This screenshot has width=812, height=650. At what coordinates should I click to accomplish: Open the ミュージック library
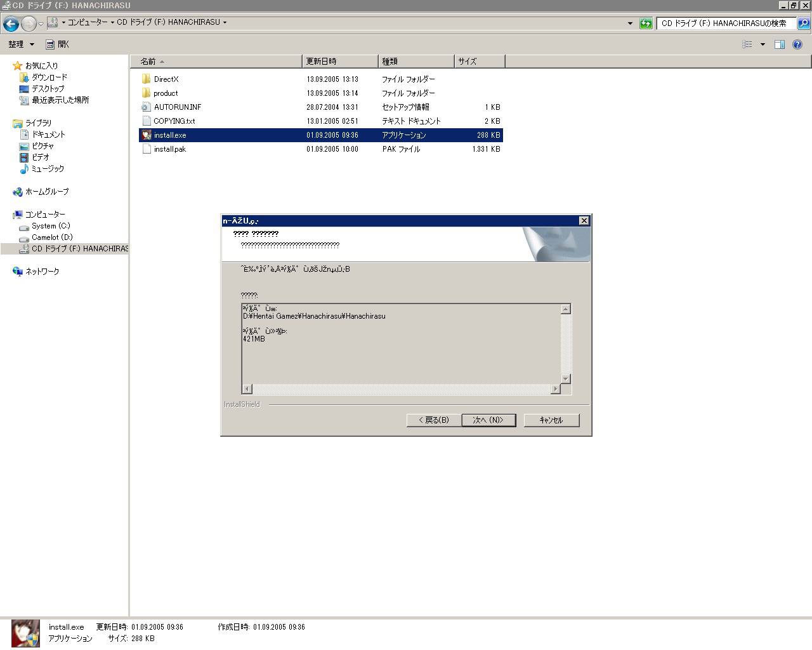pos(48,169)
